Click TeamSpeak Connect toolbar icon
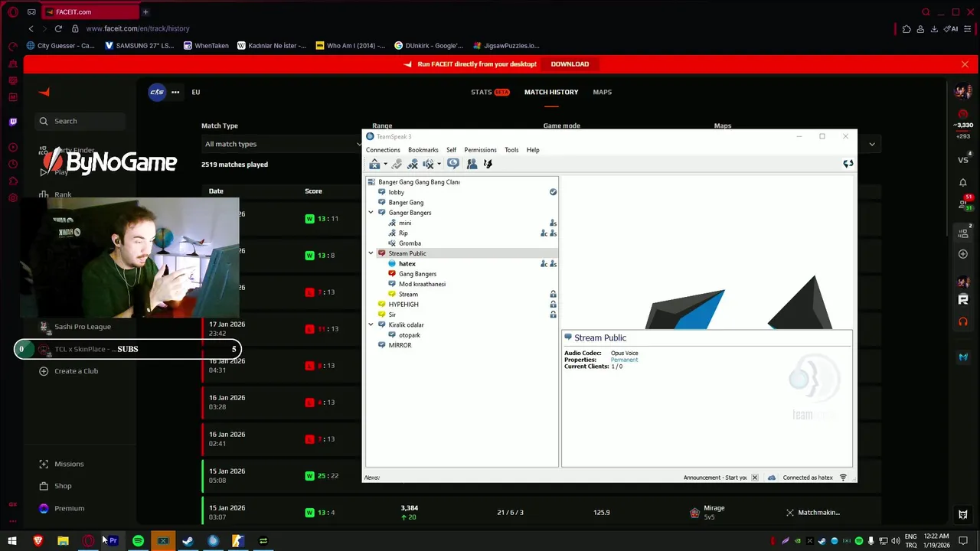The height and width of the screenshot is (551, 980). click(x=374, y=164)
